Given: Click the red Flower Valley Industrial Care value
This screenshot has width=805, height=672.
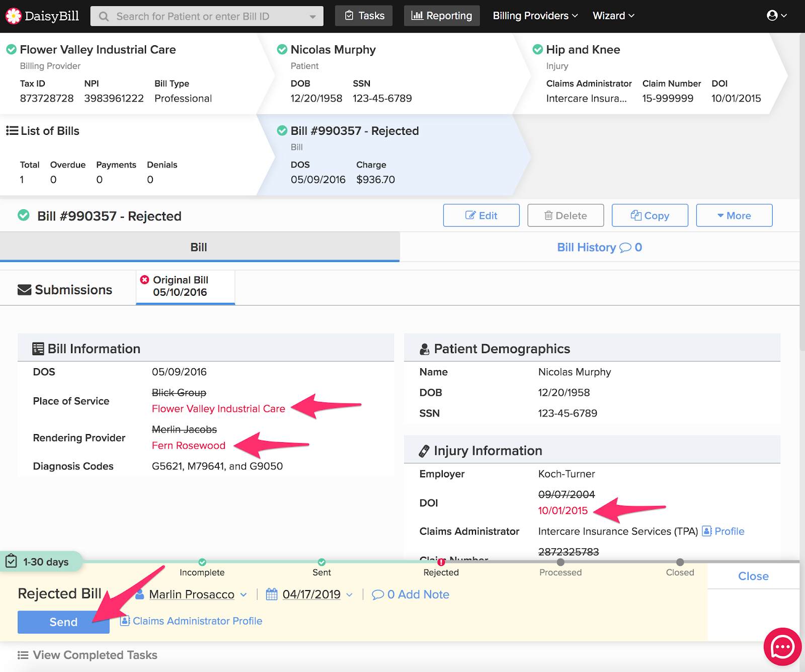Looking at the screenshot, I should pos(218,409).
